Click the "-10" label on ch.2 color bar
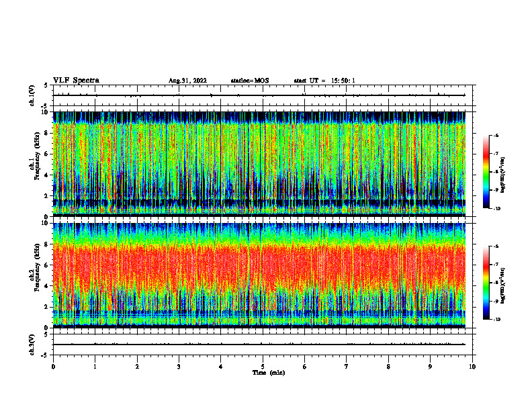The image size is (532, 411). 496,320
